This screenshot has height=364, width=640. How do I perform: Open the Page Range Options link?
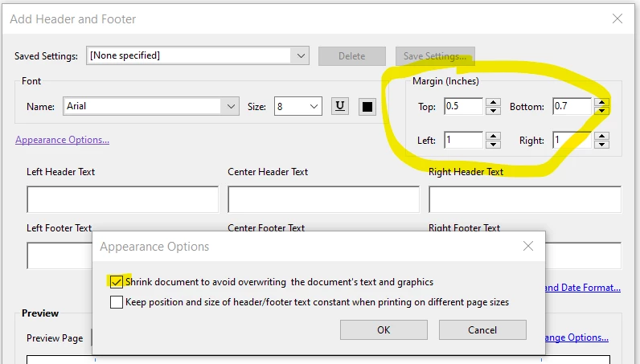(x=576, y=337)
